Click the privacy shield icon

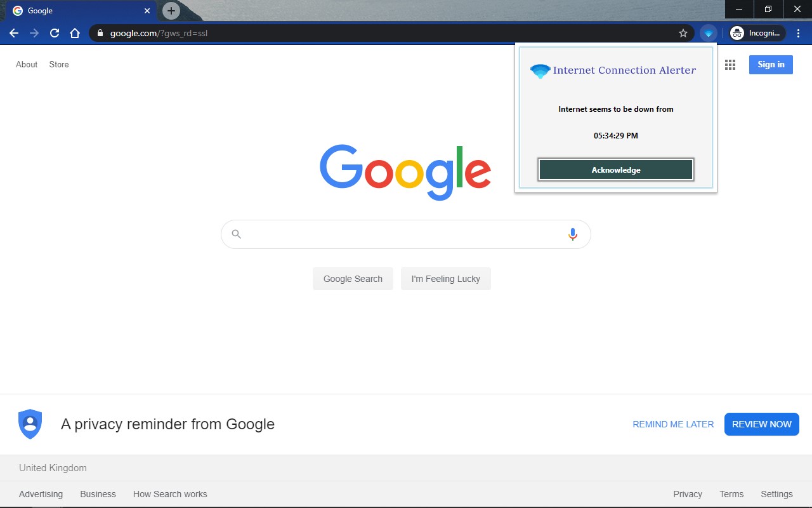[x=30, y=424]
